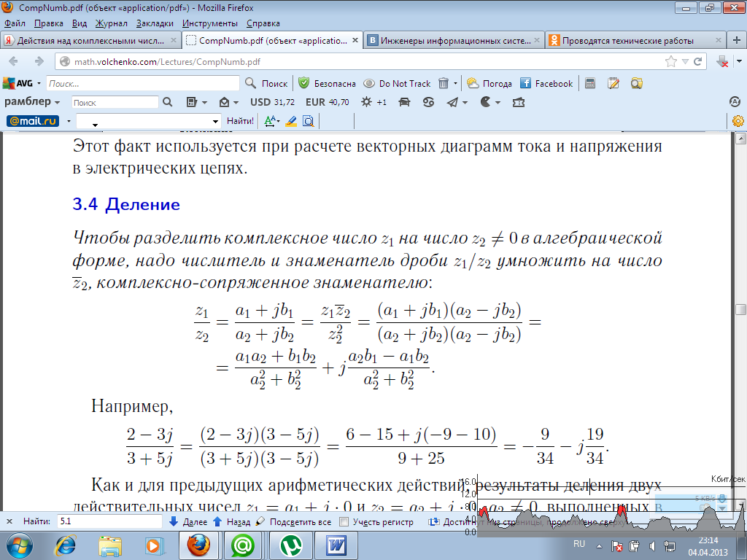Click AVG trash can cleaner icon
This screenshot has height=560, width=747.
pos(443,83)
